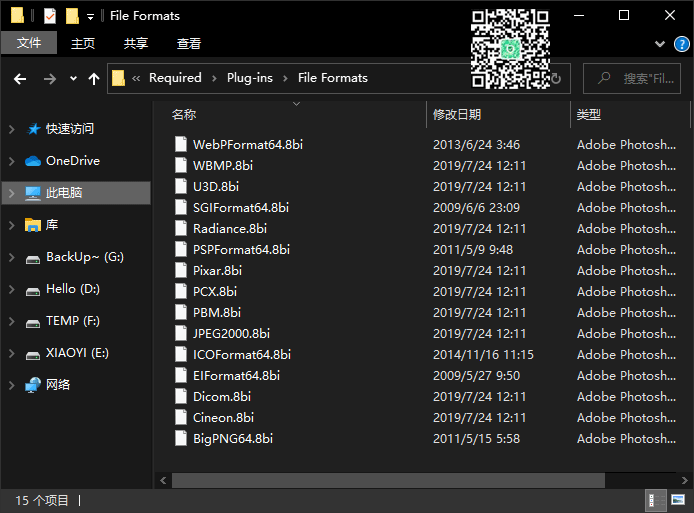Open the chevron dropdown after Plug-ins
The height and width of the screenshot is (513, 694).
pos(285,78)
